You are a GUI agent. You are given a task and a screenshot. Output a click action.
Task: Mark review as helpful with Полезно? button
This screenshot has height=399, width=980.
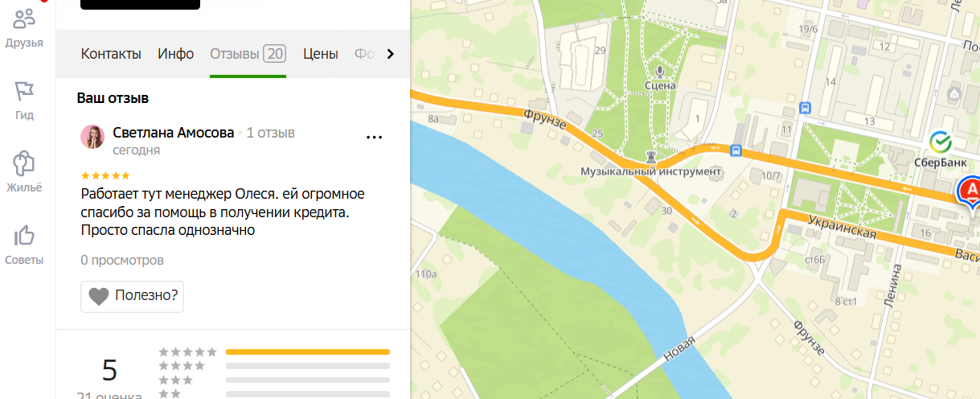pyautogui.click(x=133, y=295)
